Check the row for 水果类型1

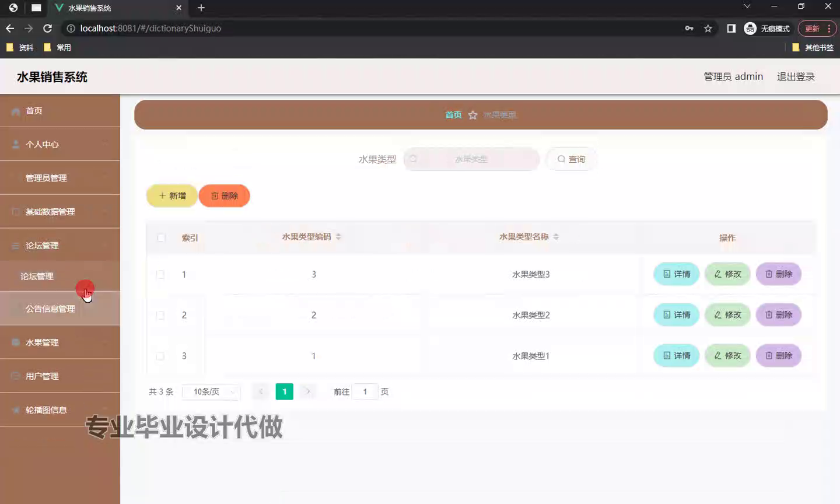pos(160,356)
